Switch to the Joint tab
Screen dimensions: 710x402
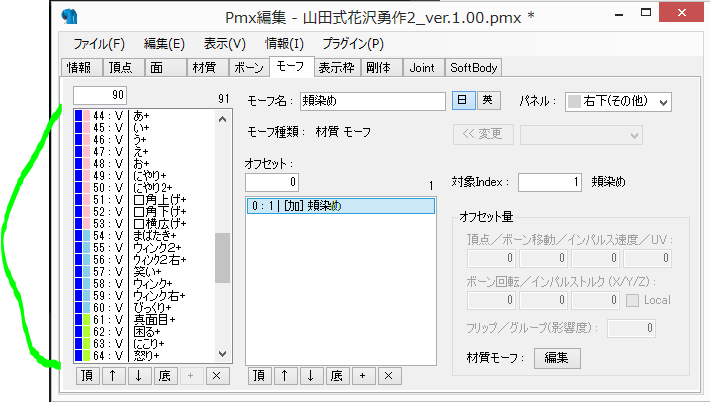tap(422, 67)
